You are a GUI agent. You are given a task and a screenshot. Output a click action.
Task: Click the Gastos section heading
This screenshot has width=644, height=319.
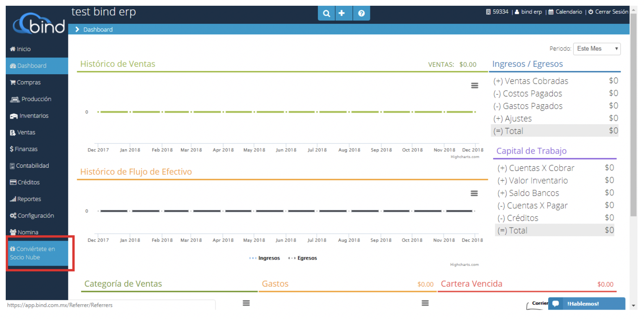[275, 284]
